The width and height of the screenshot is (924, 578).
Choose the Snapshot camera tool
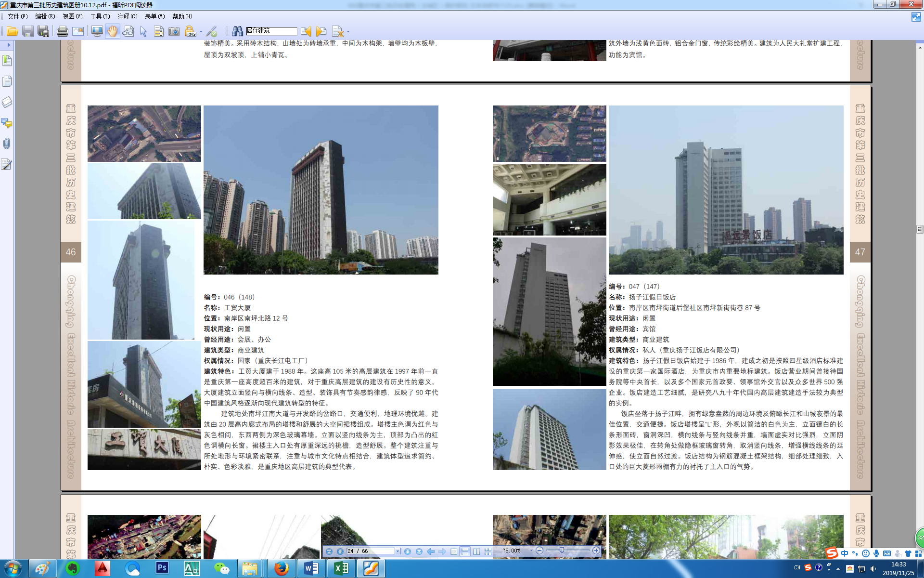(x=174, y=31)
